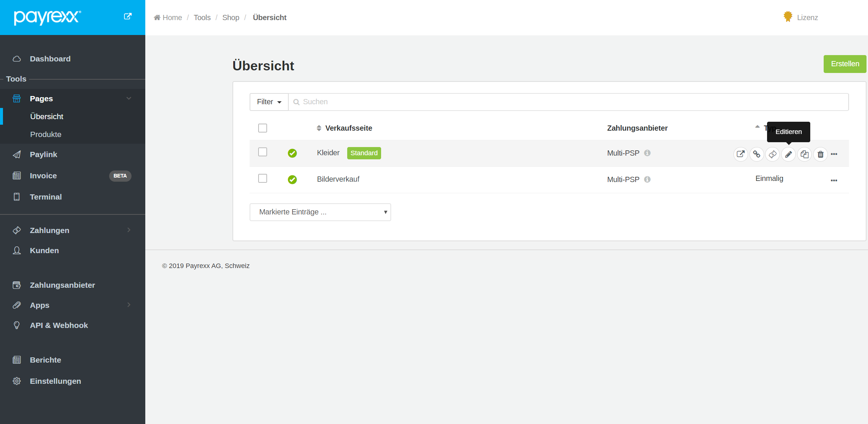Click inside the Suchen search field
This screenshot has width=868, height=424.
coord(447,102)
